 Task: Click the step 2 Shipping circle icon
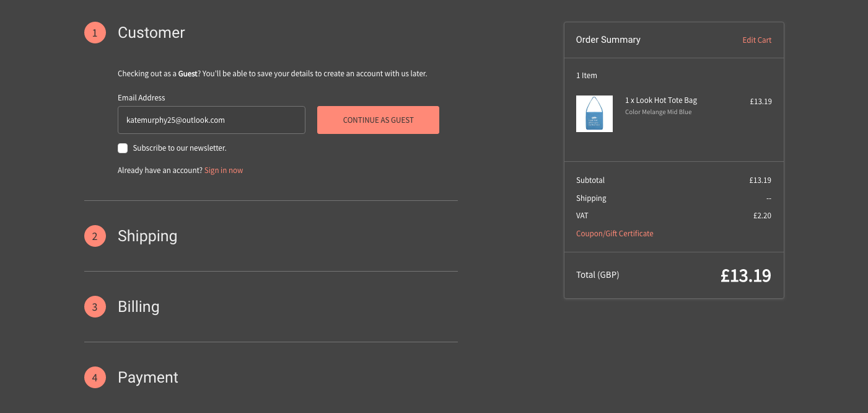(x=95, y=236)
